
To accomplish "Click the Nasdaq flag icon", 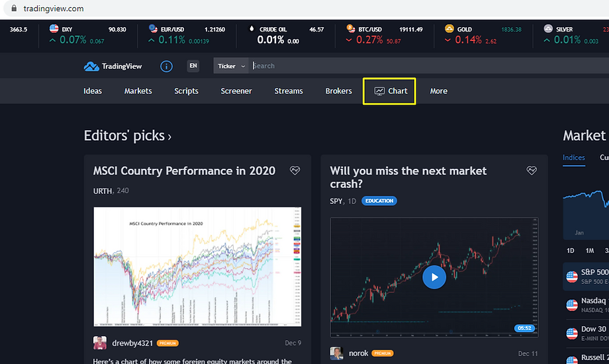I will (x=572, y=305).
